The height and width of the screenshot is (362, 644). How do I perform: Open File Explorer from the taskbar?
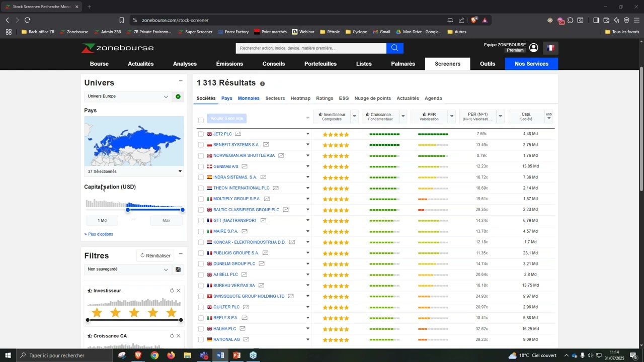(x=187, y=355)
